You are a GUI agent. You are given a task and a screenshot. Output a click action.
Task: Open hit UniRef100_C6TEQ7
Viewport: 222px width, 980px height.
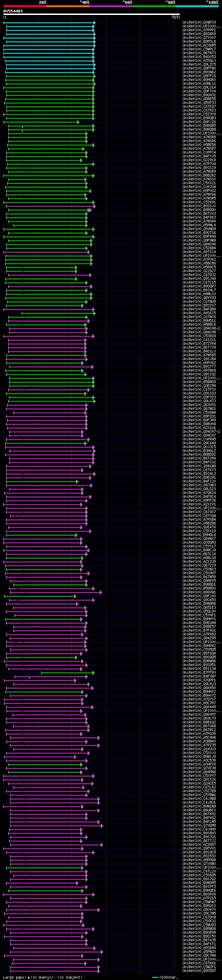pos(199,106)
